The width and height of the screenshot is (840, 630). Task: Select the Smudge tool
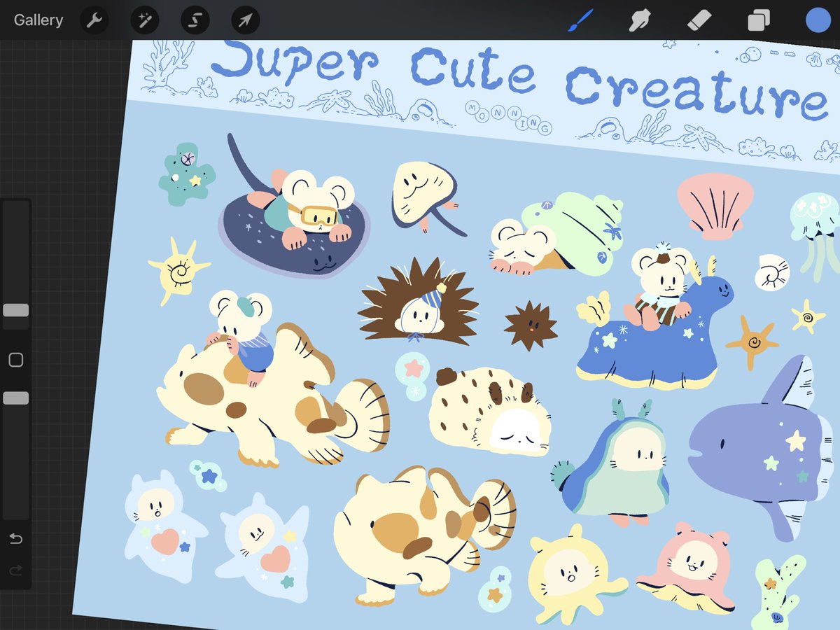coord(639,21)
